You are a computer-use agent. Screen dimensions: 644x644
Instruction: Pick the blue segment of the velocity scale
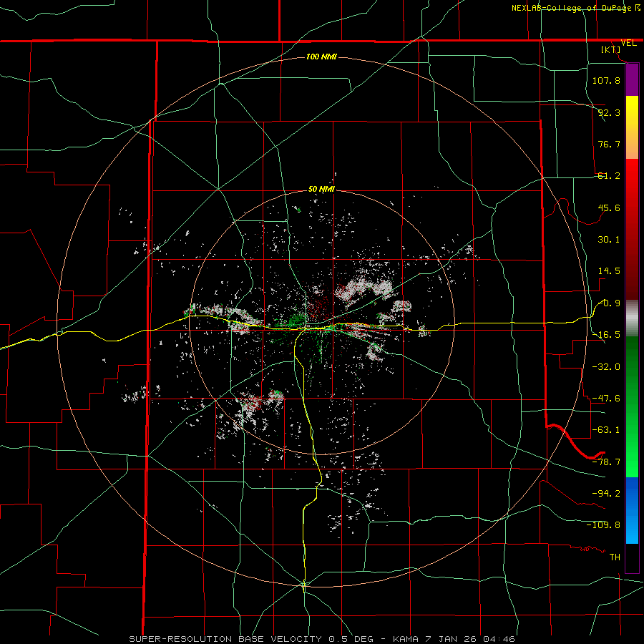coord(632,510)
